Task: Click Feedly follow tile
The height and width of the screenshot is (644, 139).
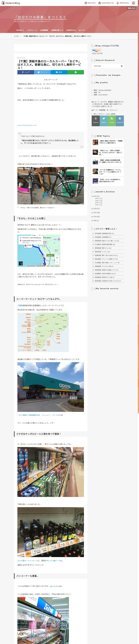Action: click(112, 121)
